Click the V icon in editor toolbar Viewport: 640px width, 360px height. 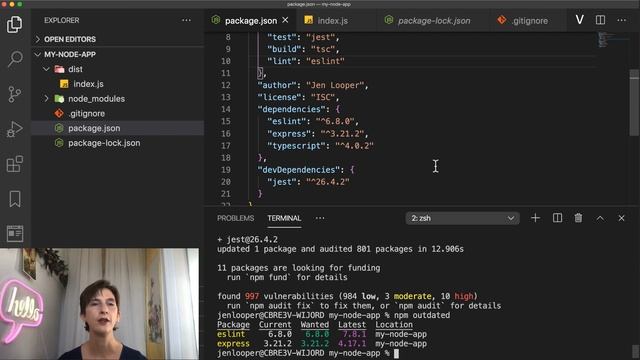(x=580, y=20)
